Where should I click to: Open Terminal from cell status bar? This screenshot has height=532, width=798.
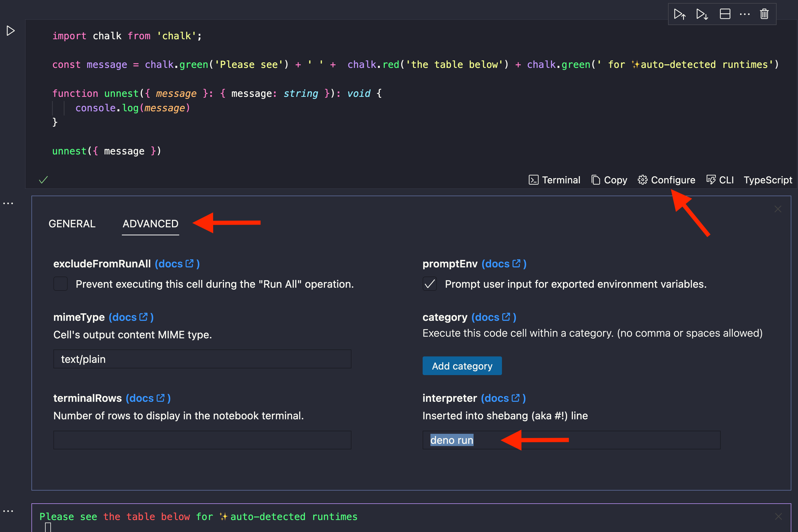click(x=554, y=180)
